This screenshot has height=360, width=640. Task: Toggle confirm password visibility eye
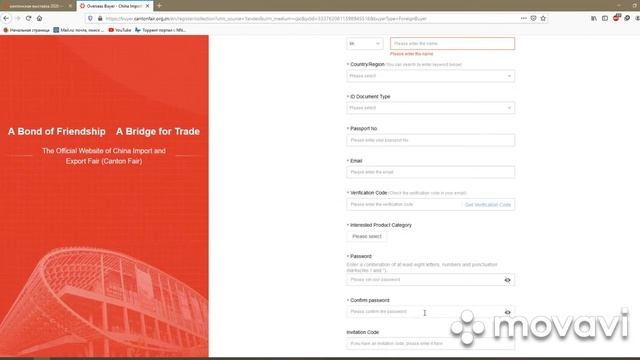pyautogui.click(x=507, y=312)
